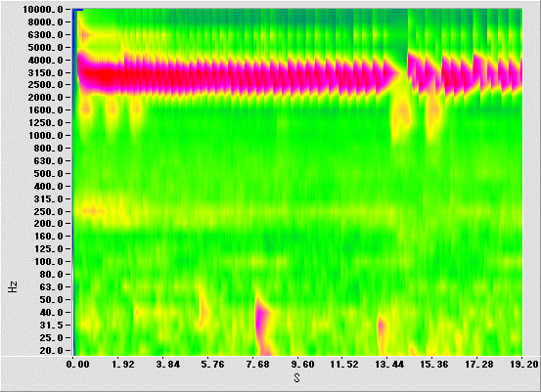541x392 pixels.
Task: Click the blue vertical line at time zero
Action: (x=73, y=183)
